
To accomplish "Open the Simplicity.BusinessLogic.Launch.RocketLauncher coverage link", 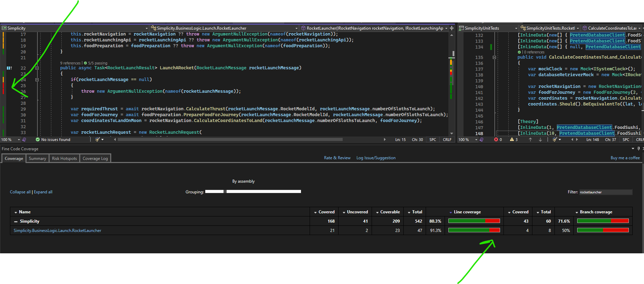I will [58, 231].
